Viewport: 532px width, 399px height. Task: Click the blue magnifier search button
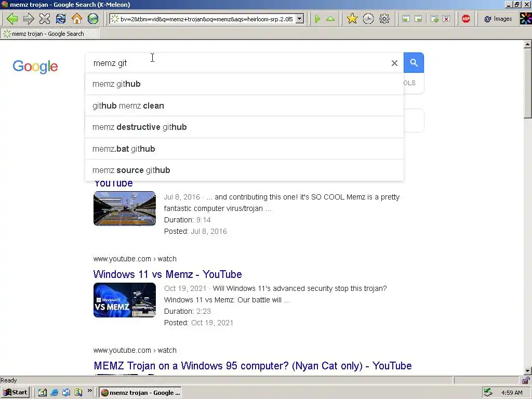(414, 63)
